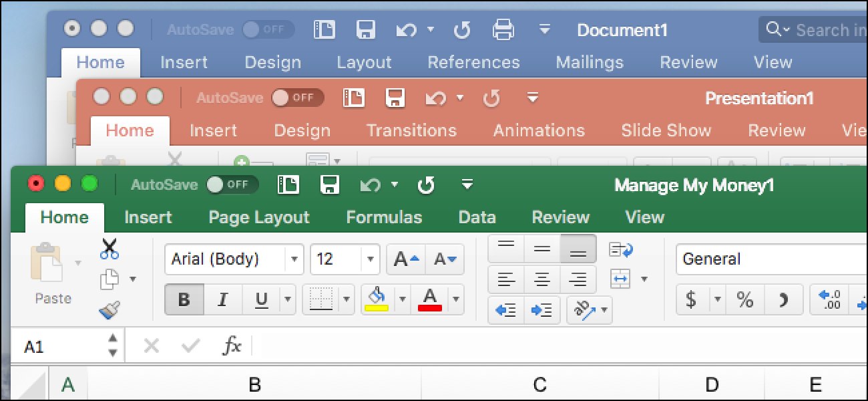868x401 pixels.
Task: Expand fill color dropdown arrow
Action: click(x=402, y=299)
